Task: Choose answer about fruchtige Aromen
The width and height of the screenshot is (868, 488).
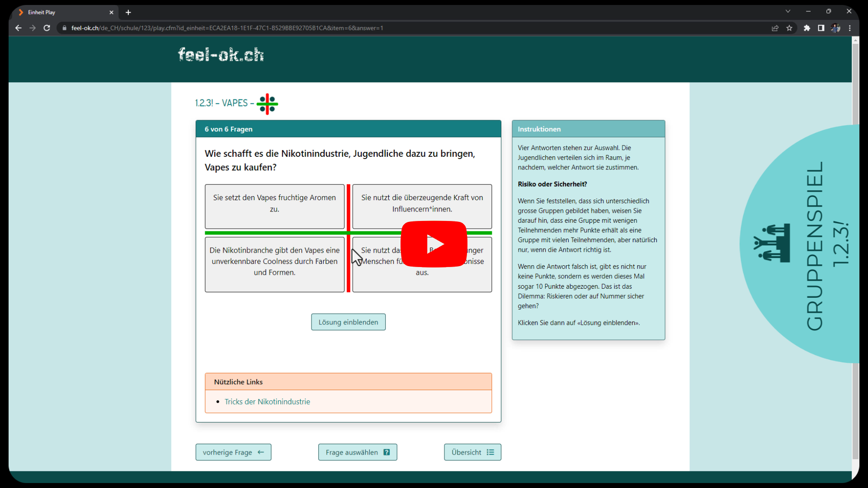Action: pos(274,206)
